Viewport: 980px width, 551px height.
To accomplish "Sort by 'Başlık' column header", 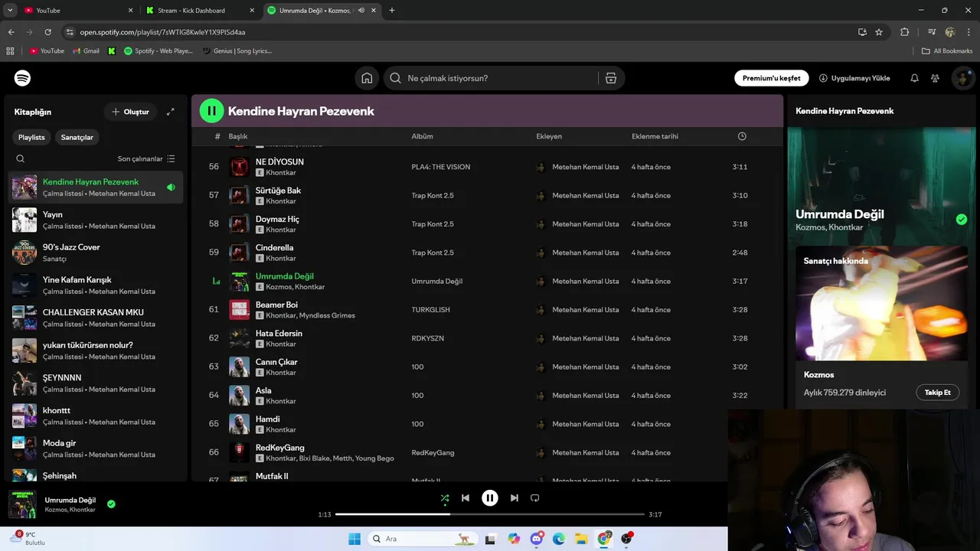I will tap(238, 136).
